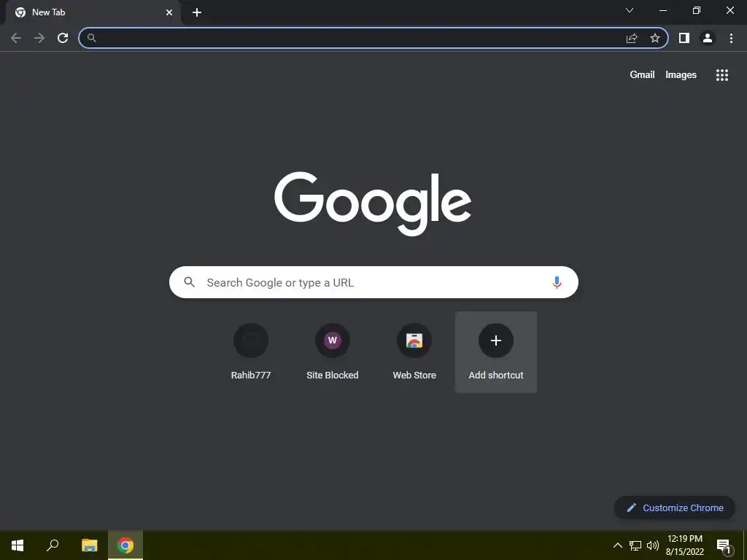Open the three-dot Chrome menu
Image resolution: width=747 pixels, height=560 pixels.
coord(731,38)
